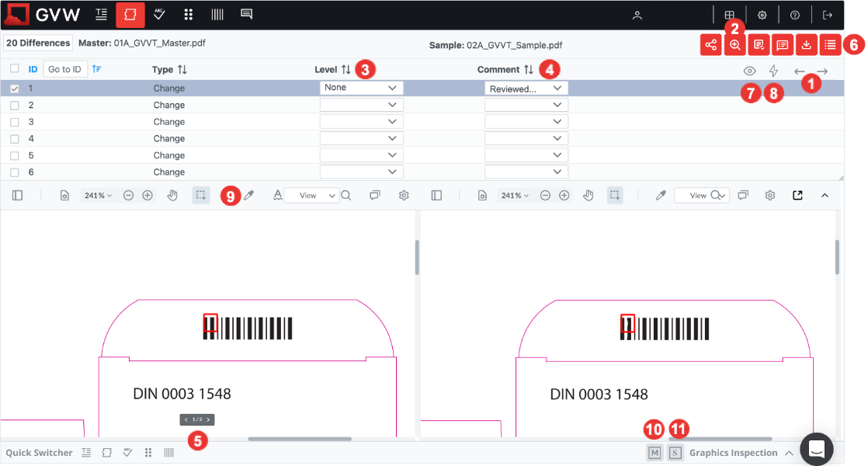Select the hand pan tool in Master viewer
This screenshot has width=868, height=466.
(174, 196)
